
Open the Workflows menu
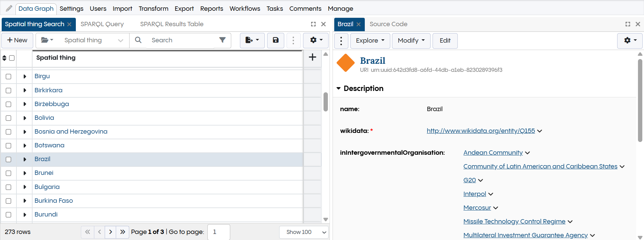point(245,8)
